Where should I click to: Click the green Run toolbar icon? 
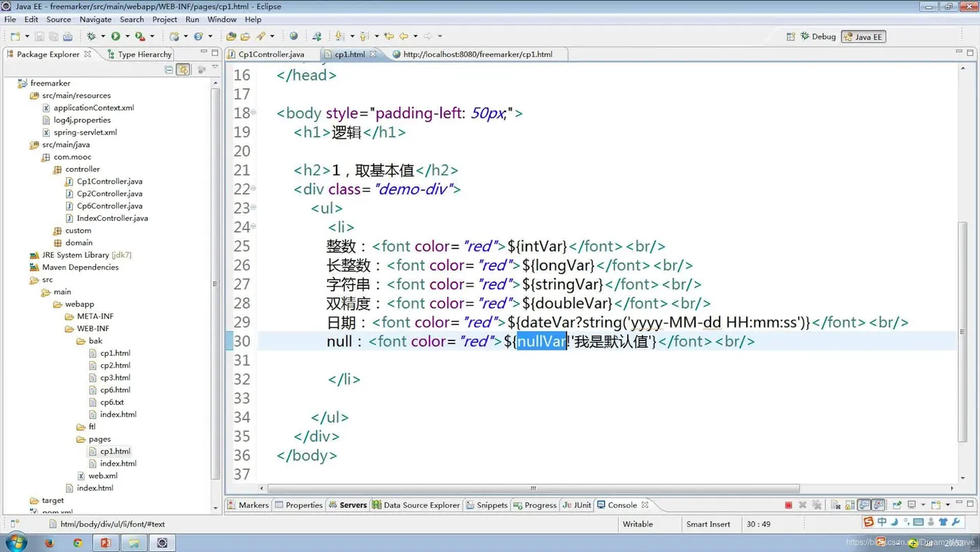click(x=115, y=36)
